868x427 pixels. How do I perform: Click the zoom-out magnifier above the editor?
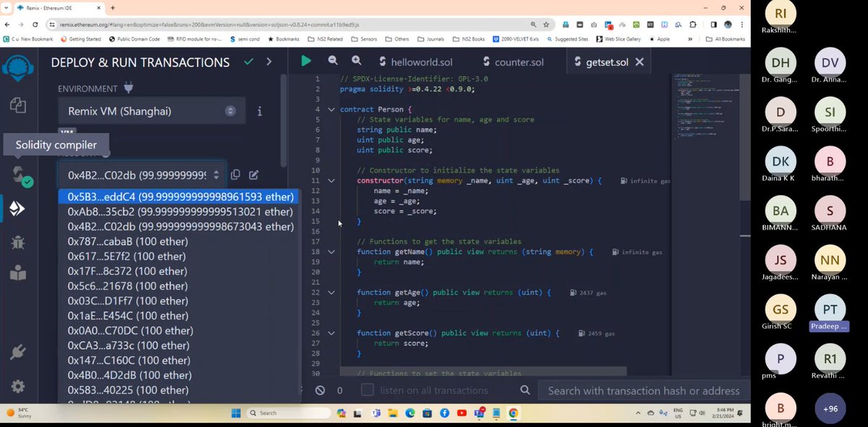click(x=332, y=61)
